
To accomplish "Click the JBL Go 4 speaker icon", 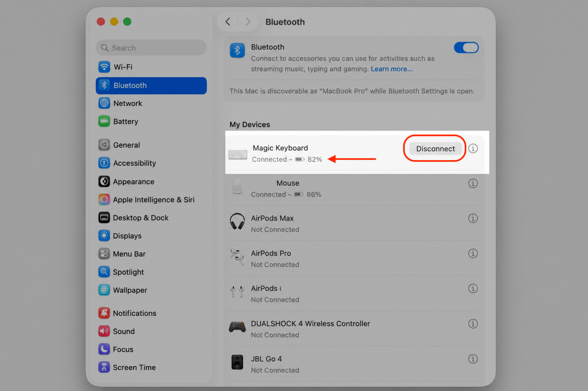I will click(x=237, y=362).
